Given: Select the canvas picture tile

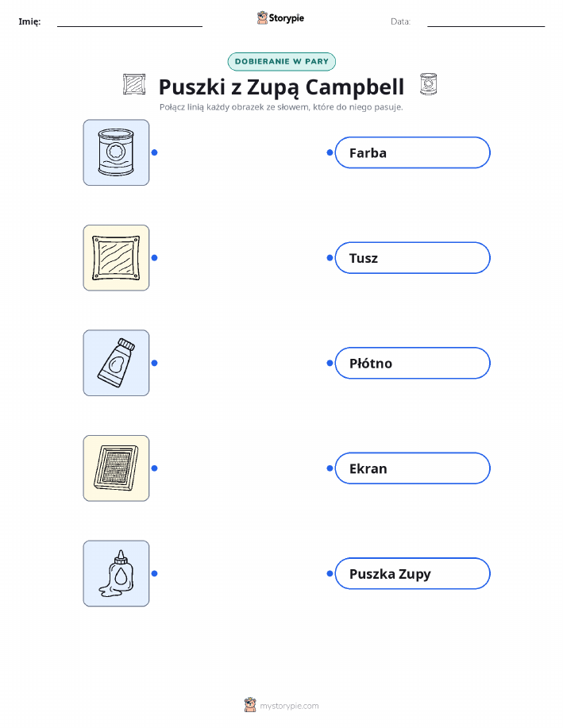Looking at the screenshot, I should click(x=116, y=258).
